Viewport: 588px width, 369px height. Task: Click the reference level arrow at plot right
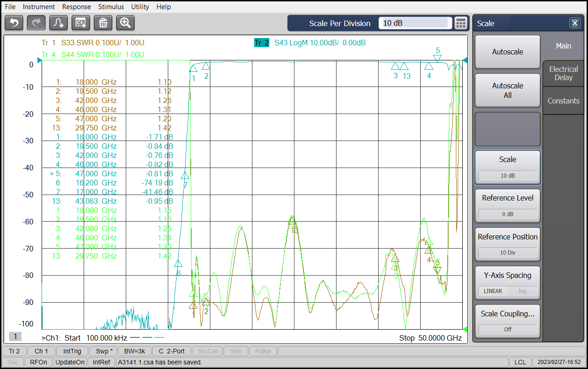click(x=465, y=60)
